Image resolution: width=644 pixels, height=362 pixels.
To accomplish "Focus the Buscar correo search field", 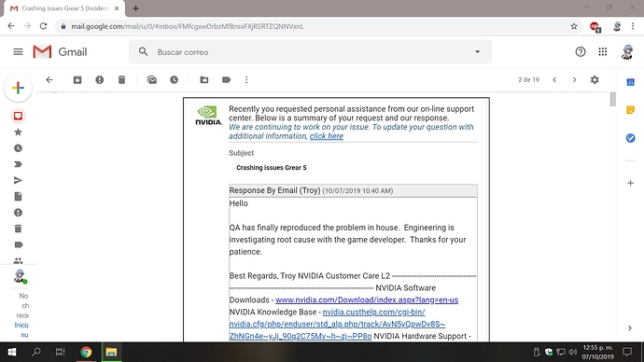I will coord(310,52).
